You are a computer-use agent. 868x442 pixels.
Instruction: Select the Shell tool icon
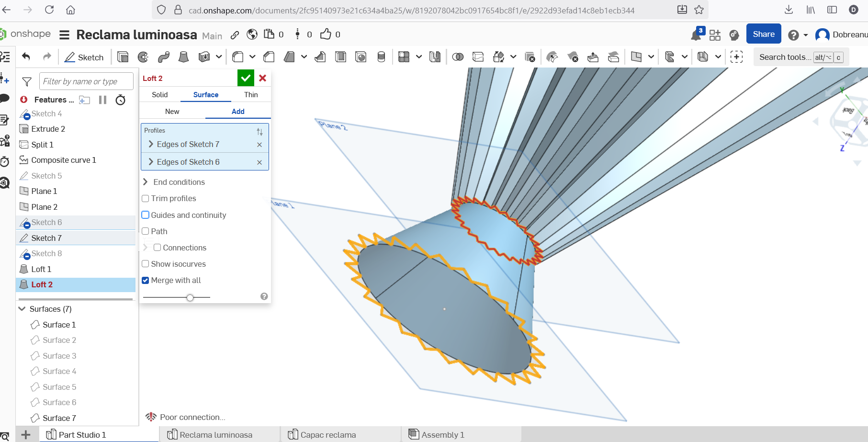(340, 57)
